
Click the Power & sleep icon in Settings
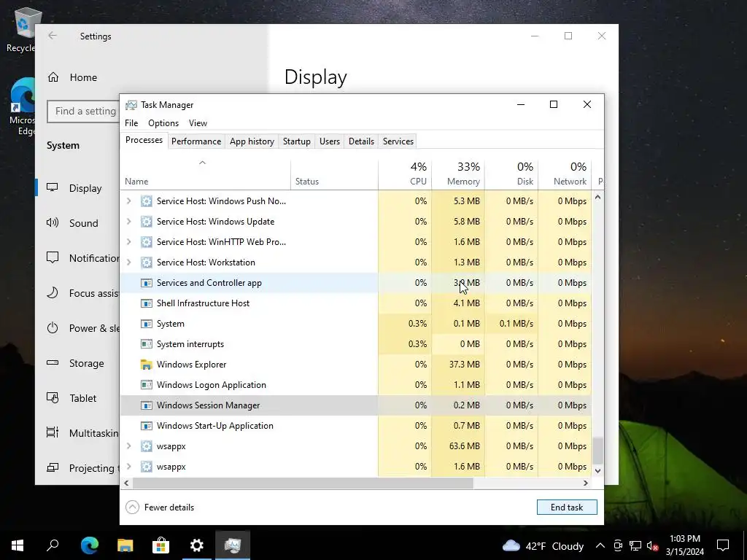tap(53, 327)
